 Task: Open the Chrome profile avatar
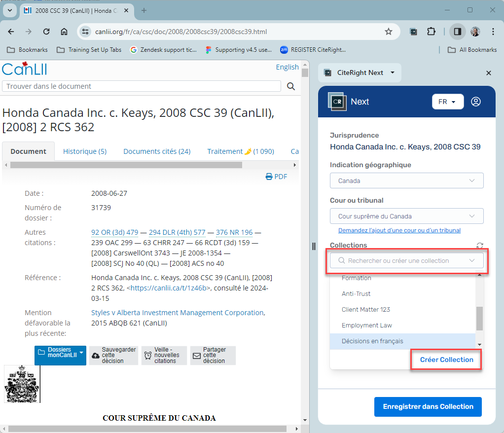pos(475,32)
